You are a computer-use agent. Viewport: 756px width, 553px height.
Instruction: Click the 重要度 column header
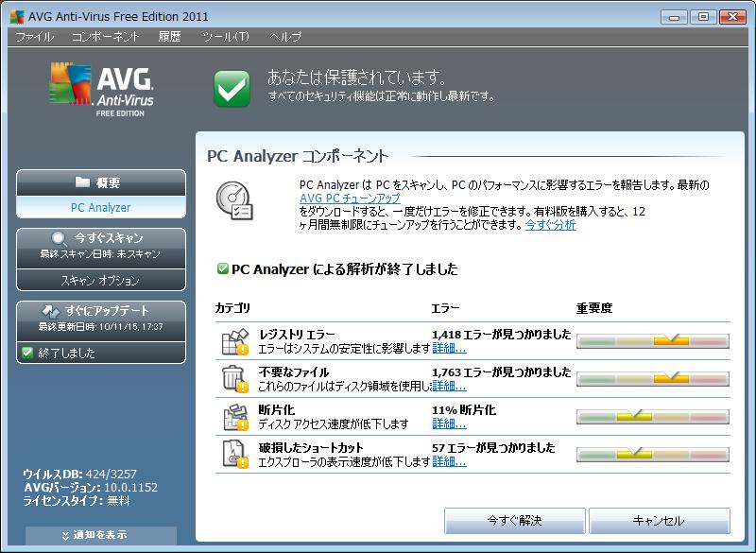tap(594, 307)
